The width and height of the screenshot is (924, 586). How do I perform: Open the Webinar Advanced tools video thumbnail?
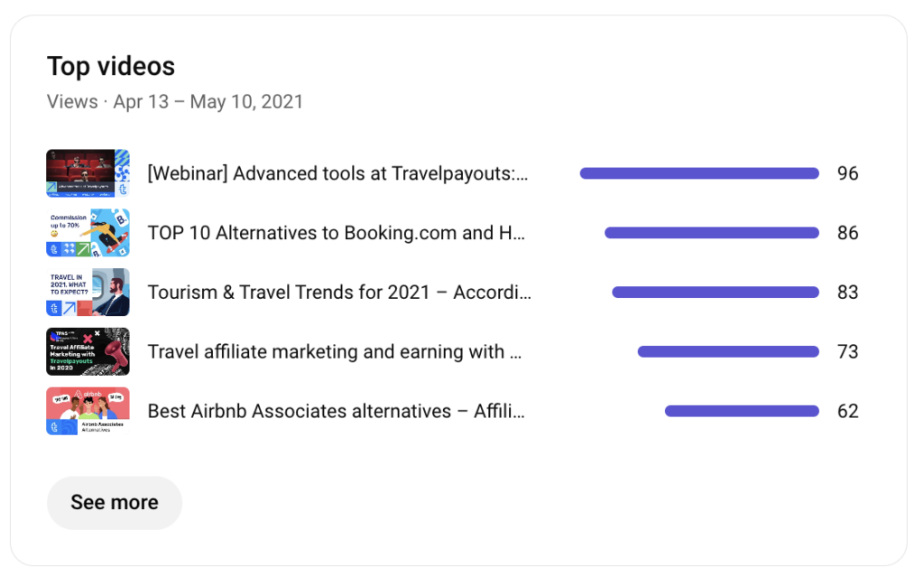(88, 173)
